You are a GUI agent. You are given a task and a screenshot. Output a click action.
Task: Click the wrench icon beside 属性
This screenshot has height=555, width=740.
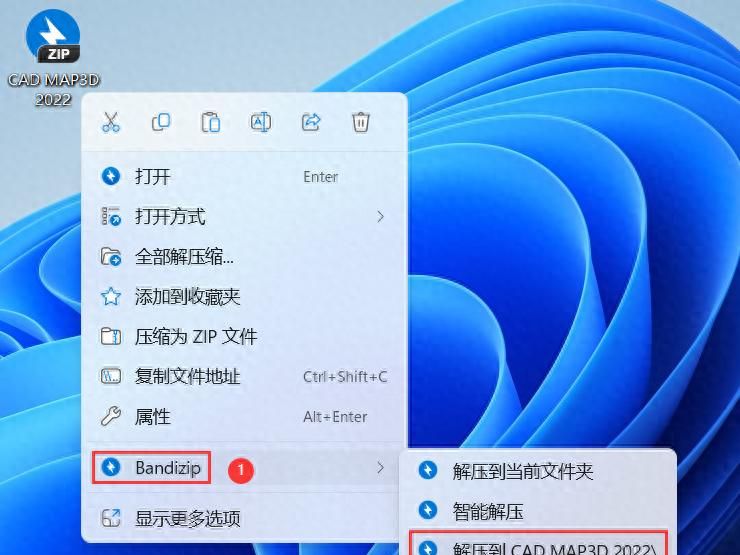(x=111, y=417)
